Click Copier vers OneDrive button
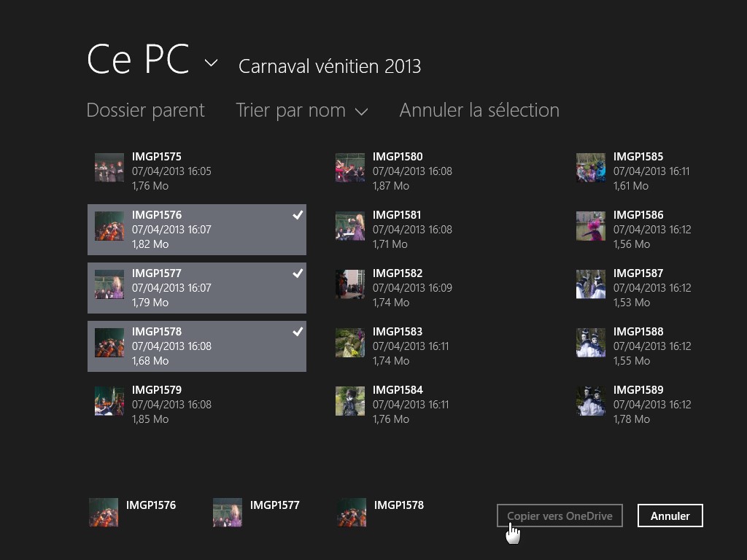The height and width of the screenshot is (560, 747). [x=560, y=516]
